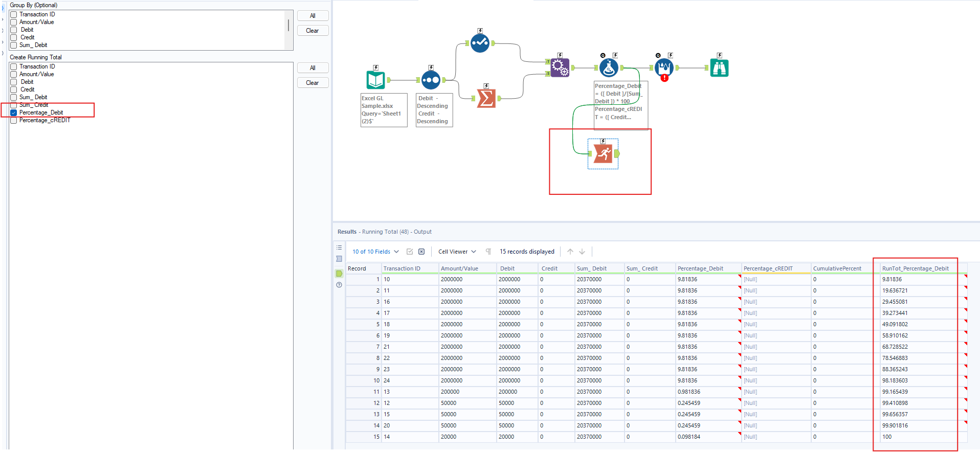Image resolution: width=980 pixels, height=452 pixels.
Task: Open the messages list view icon in Results
Action: coord(339,247)
